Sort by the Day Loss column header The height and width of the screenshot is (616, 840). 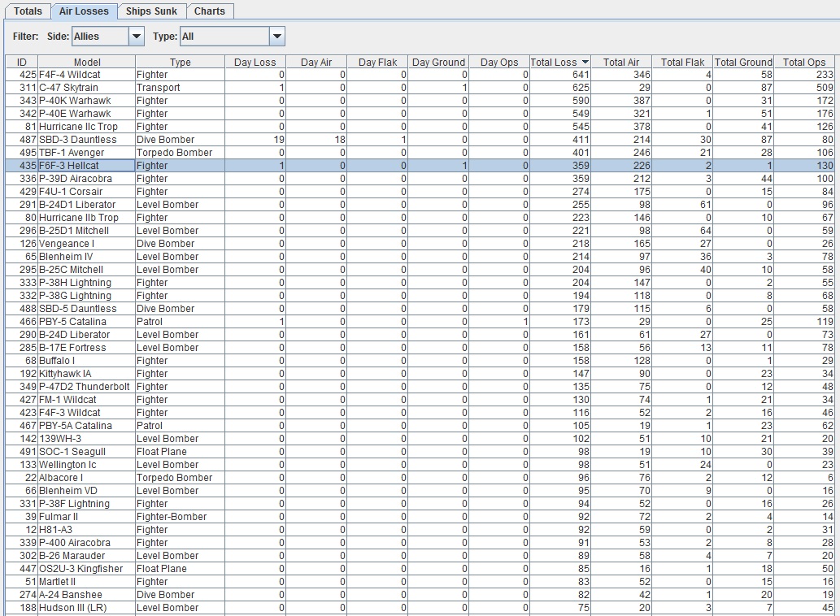point(255,62)
